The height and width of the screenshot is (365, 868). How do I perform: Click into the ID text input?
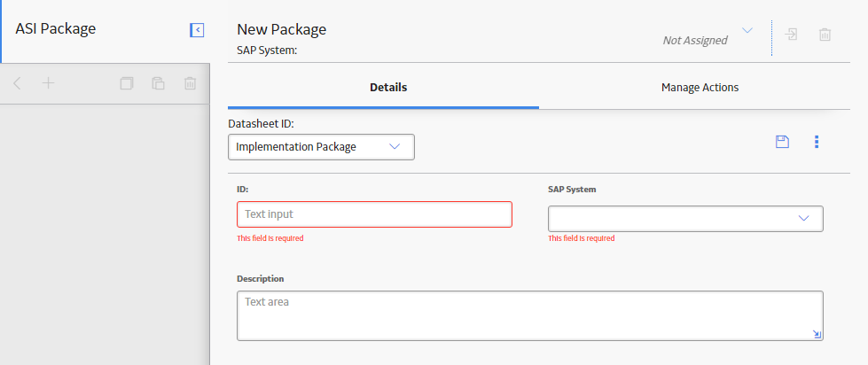point(374,214)
